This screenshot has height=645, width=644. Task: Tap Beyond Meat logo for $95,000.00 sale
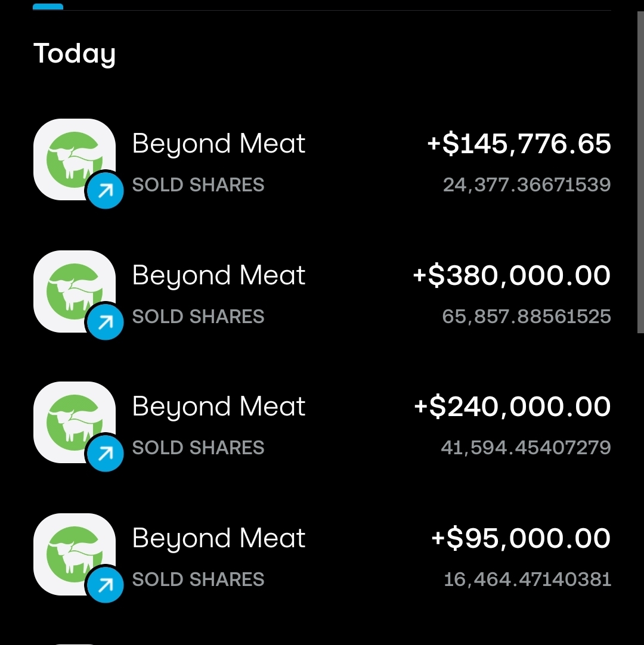(73, 552)
